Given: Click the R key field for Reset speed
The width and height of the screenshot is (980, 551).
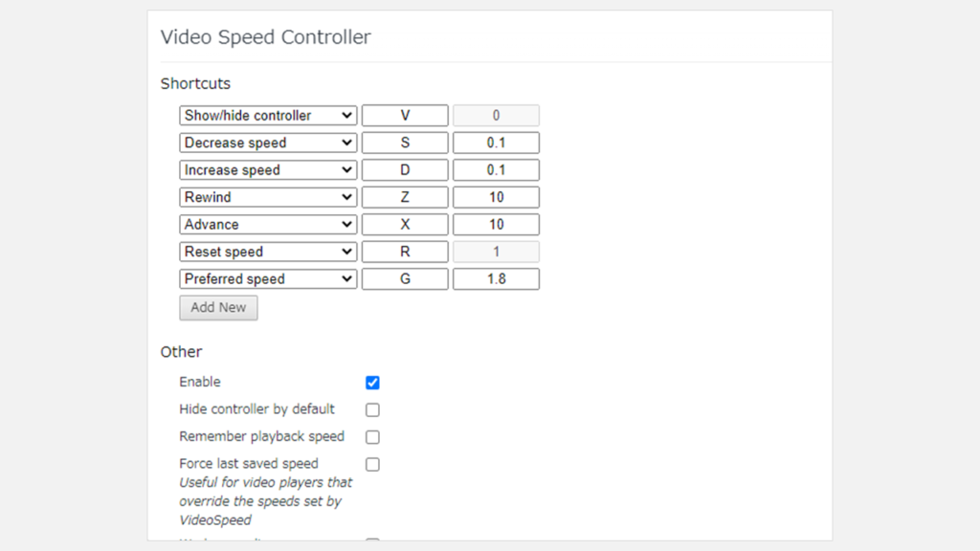Looking at the screenshot, I should click(x=405, y=253).
